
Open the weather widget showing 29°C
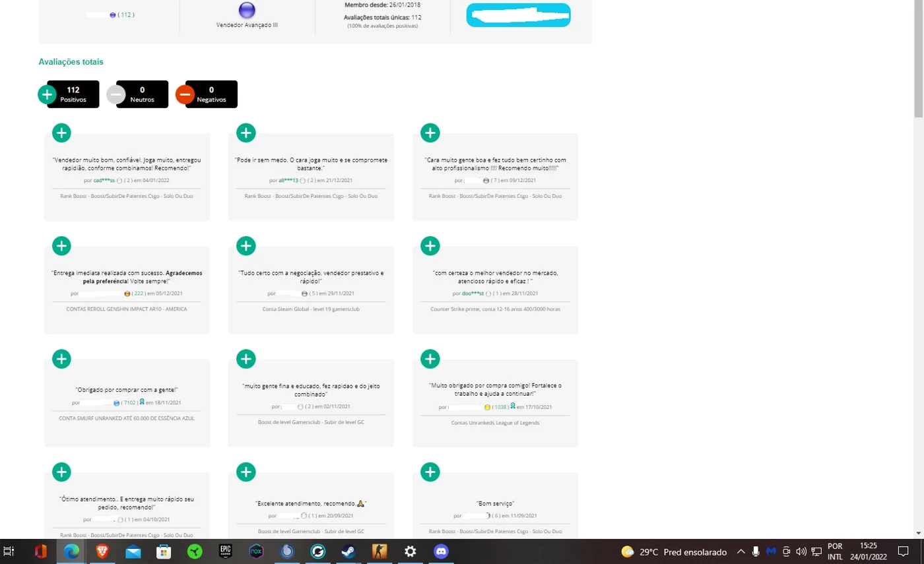tap(674, 551)
